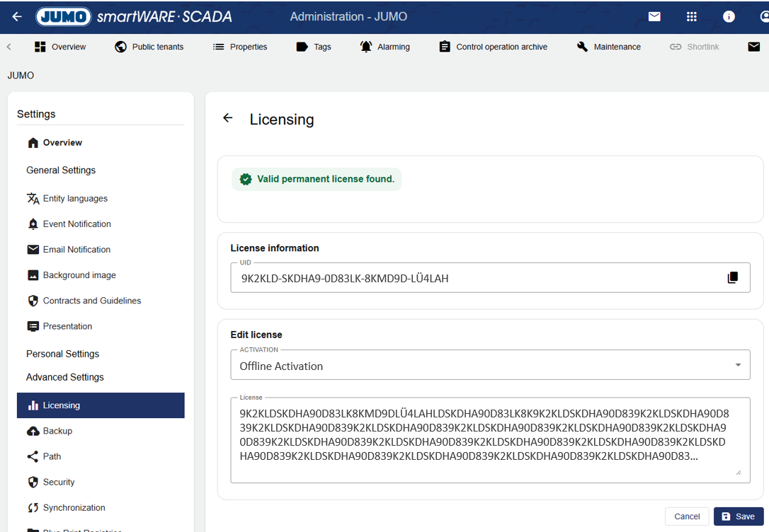Open Synchronization settings
The image size is (769, 532).
click(101, 507)
